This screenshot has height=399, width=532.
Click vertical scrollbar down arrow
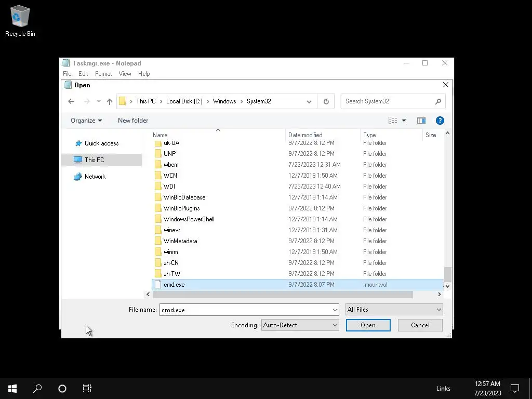coord(447,286)
